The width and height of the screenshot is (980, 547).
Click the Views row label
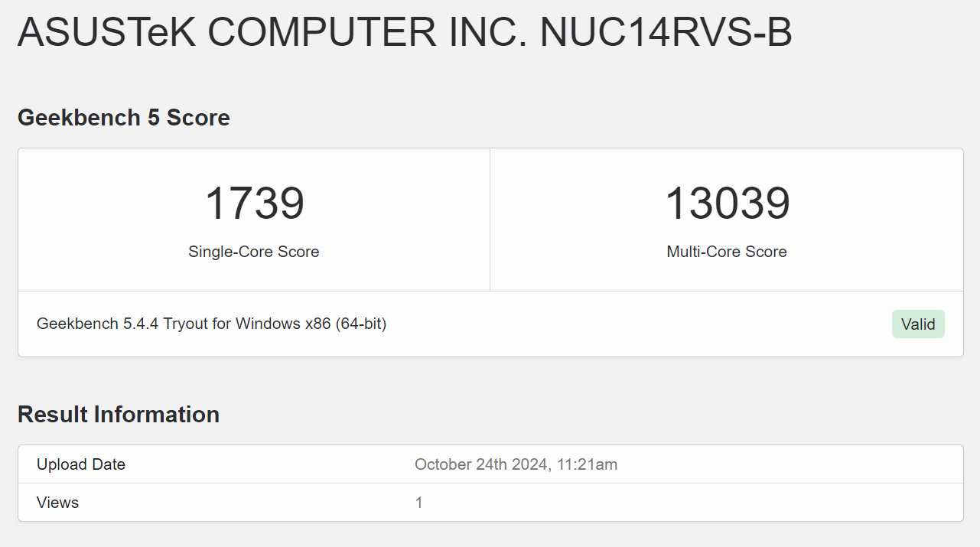[x=58, y=503]
